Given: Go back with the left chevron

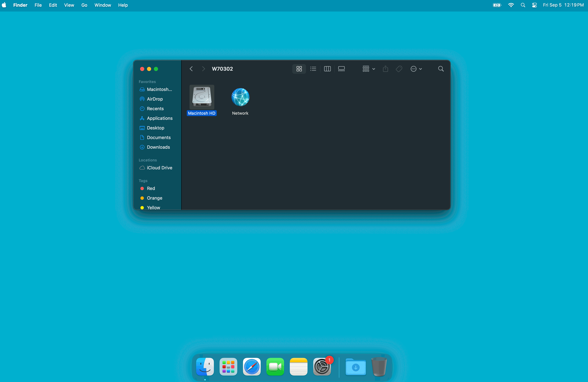Looking at the screenshot, I should click(191, 69).
